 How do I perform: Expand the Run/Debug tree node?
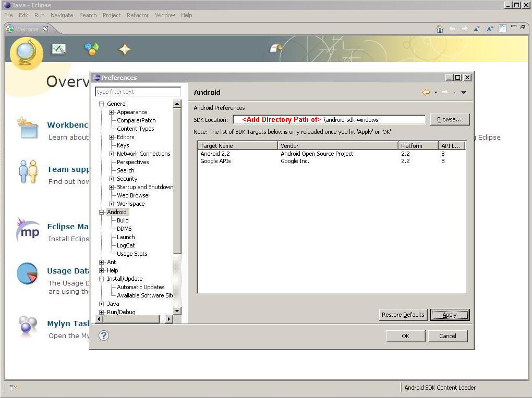[x=101, y=312]
